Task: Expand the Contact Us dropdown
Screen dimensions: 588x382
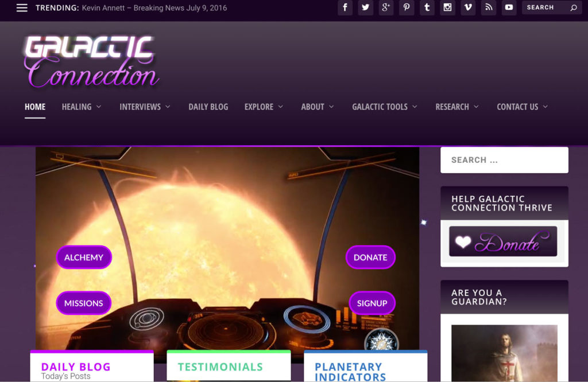Action: click(x=522, y=107)
